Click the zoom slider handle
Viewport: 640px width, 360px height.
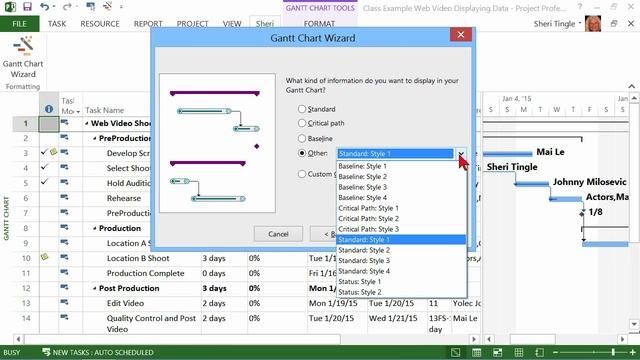coord(613,352)
